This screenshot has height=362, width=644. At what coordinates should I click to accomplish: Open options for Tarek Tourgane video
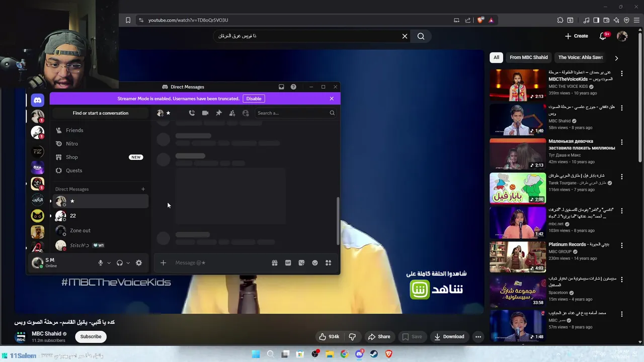622,176
